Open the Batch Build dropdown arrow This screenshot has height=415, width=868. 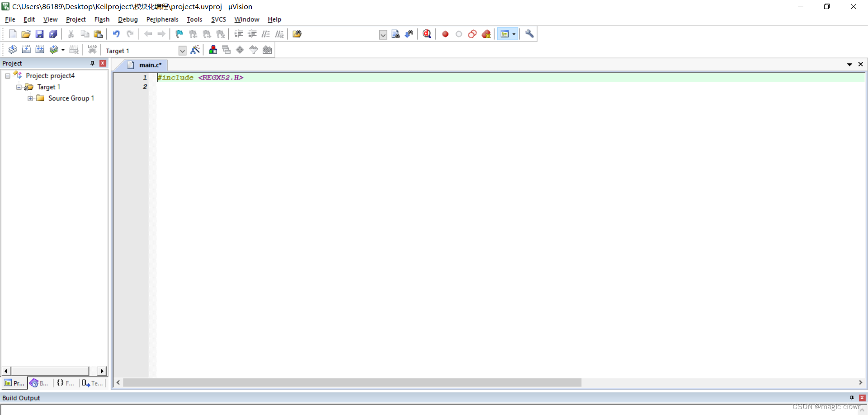(63, 50)
